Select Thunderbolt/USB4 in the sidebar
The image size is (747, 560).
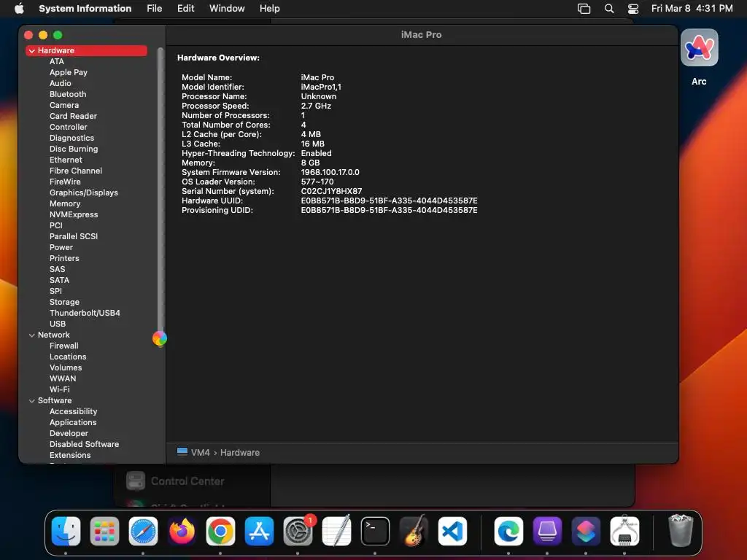click(x=85, y=314)
